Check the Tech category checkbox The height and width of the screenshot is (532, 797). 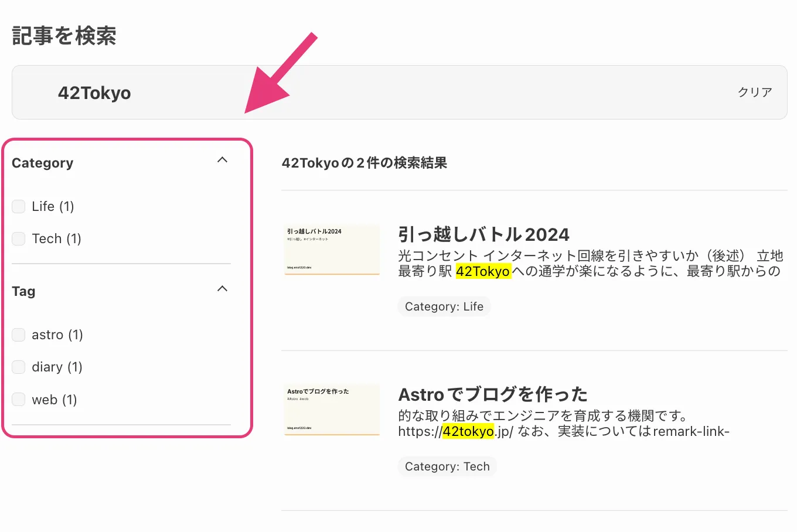pos(19,238)
